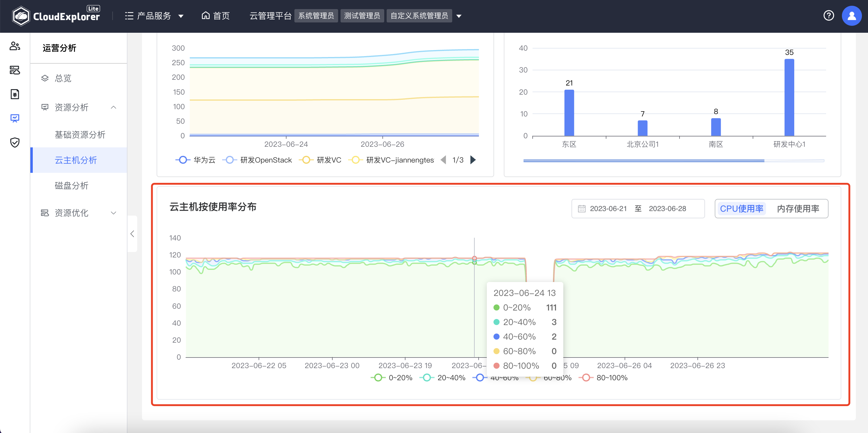
Task: Open the user management sidebar icon
Action: coord(15,46)
